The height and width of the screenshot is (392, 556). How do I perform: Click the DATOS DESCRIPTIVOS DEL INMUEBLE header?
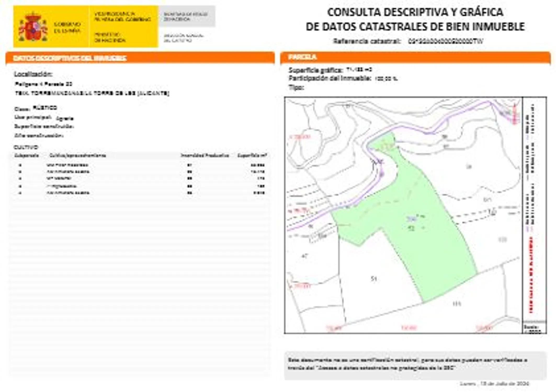tap(70, 58)
